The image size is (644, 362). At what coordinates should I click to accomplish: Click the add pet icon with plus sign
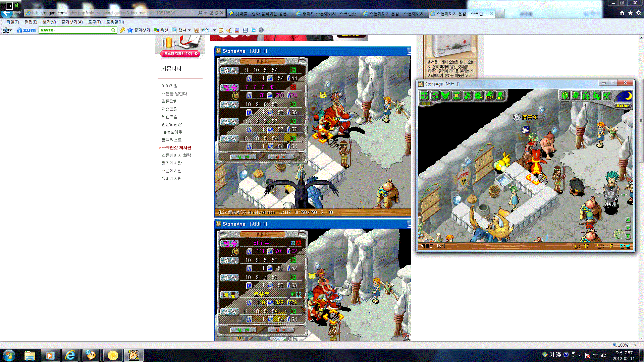(x=479, y=96)
